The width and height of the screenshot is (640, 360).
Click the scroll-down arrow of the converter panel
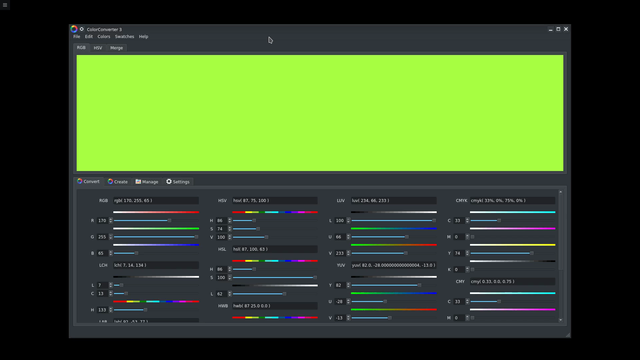[560, 320]
